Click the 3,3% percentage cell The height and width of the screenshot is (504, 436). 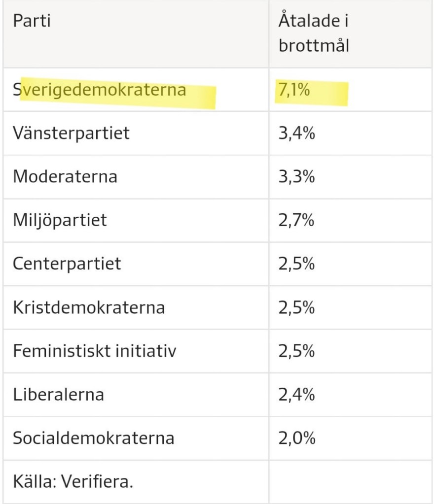click(x=296, y=176)
